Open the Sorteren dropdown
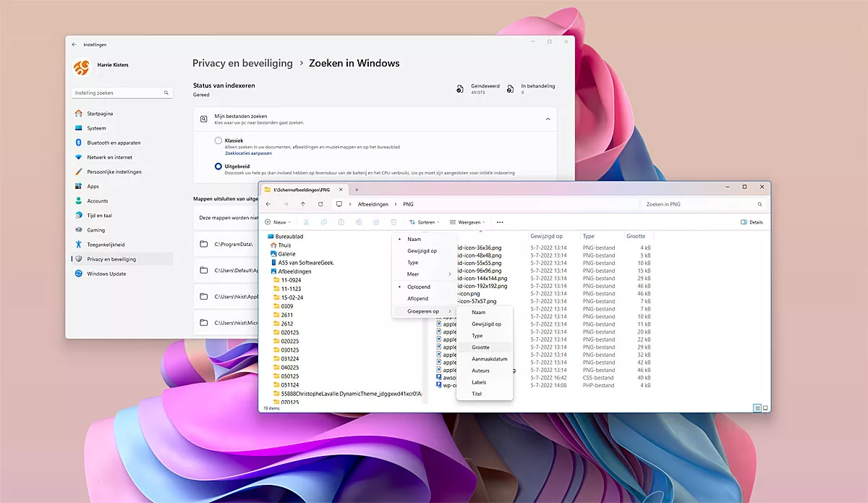868x503 pixels. tap(425, 222)
